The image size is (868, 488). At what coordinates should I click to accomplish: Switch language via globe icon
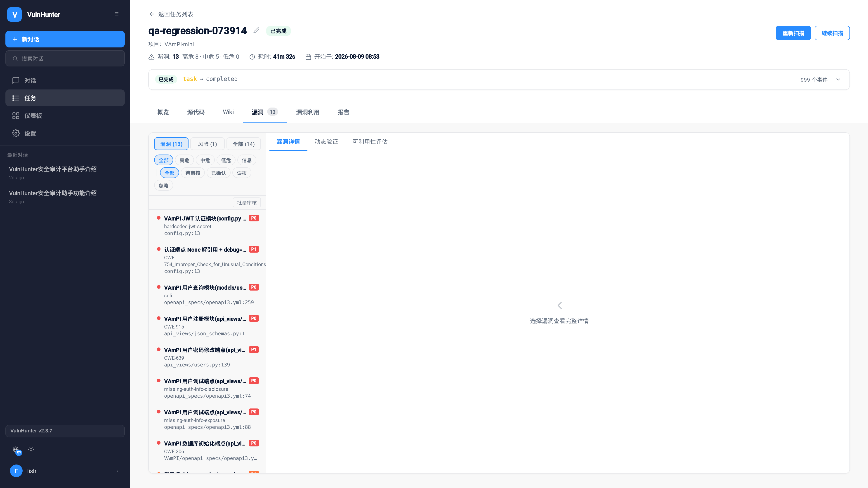tap(16, 450)
